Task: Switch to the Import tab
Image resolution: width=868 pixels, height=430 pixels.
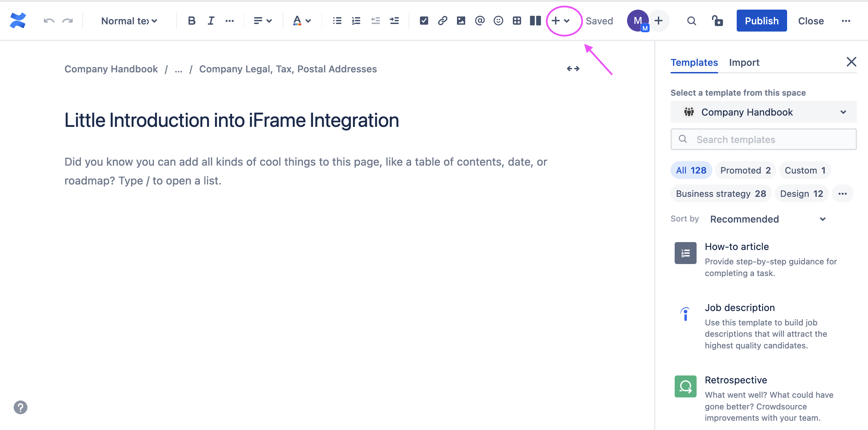Action: pos(744,62)
